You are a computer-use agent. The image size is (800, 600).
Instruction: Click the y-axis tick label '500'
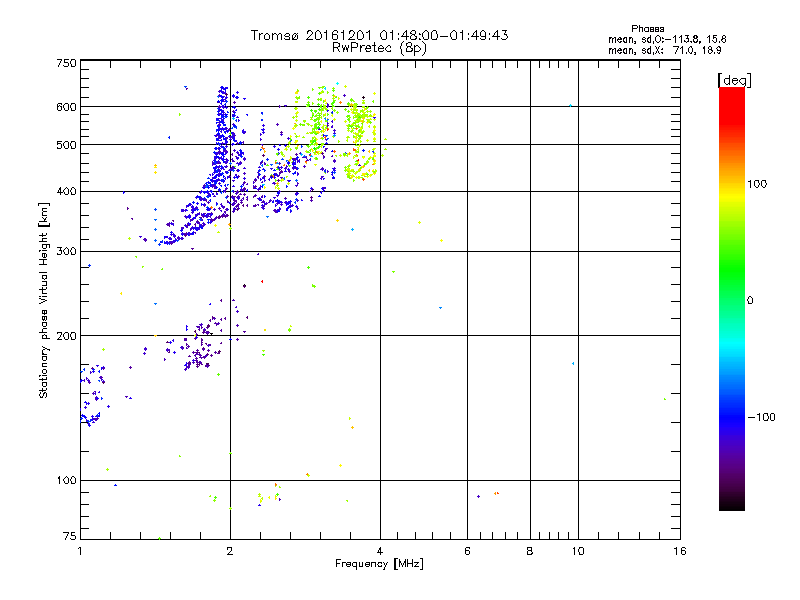pyautogui.click(x=66, y=145)
